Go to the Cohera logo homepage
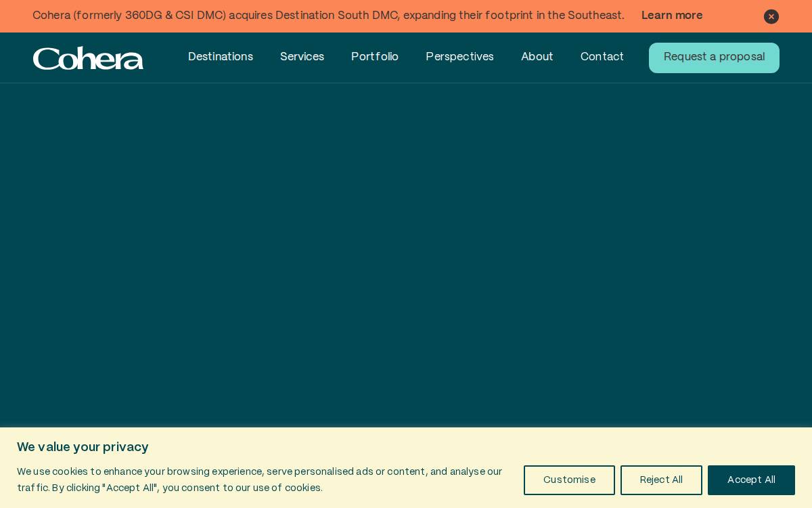The width and height of the screenshot is (812, 508). [88, 58]
